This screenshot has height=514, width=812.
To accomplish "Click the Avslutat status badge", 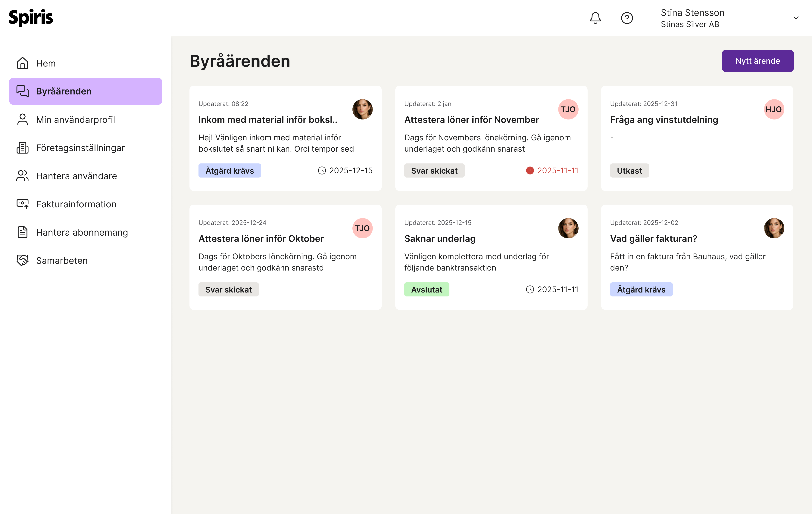I will [x=426, y=290].
